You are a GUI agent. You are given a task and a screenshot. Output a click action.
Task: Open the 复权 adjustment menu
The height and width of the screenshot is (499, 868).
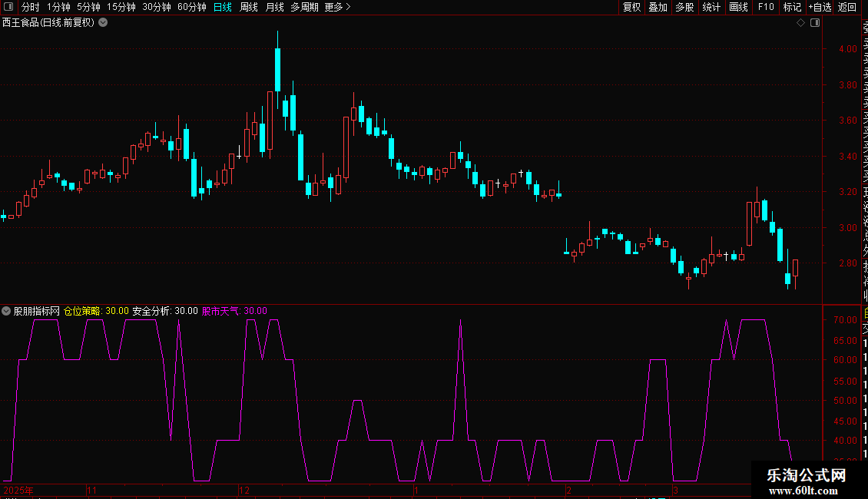pos(631,7)
